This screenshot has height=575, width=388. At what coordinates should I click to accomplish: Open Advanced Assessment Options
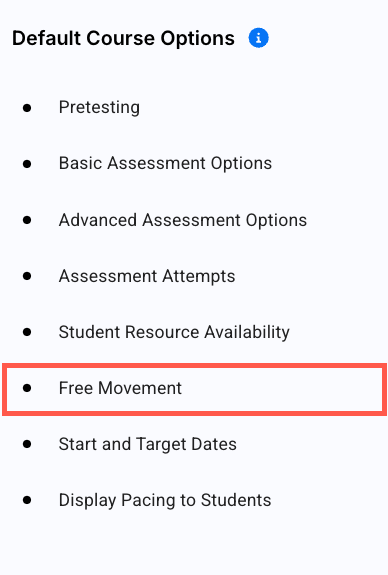click(183, 220)
